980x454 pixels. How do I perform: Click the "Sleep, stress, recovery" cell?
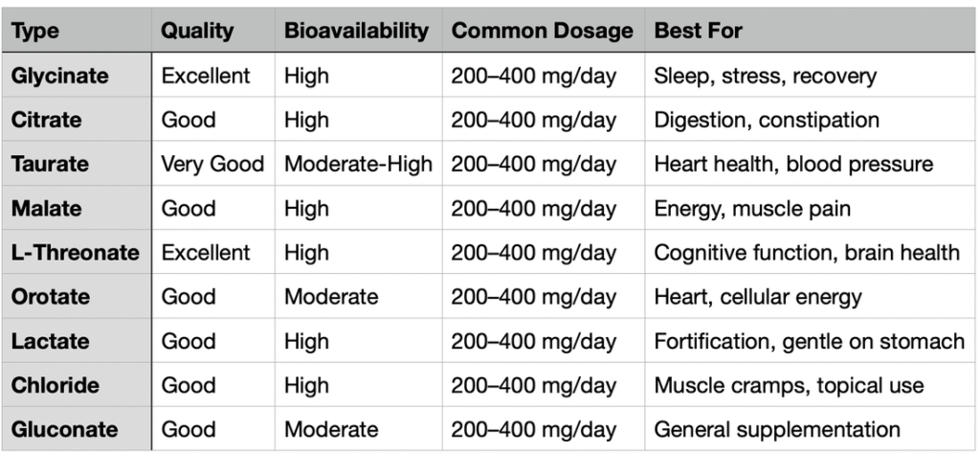[765, 76]
